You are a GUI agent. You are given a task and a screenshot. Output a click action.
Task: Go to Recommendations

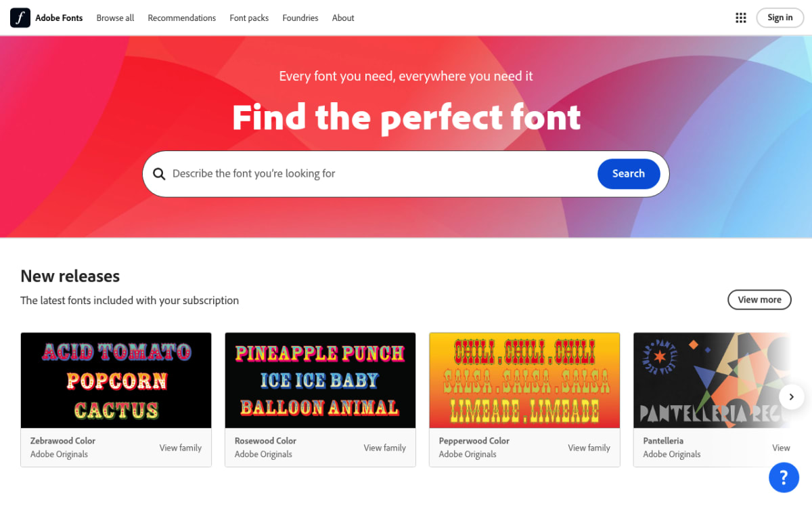coord(182,18)
